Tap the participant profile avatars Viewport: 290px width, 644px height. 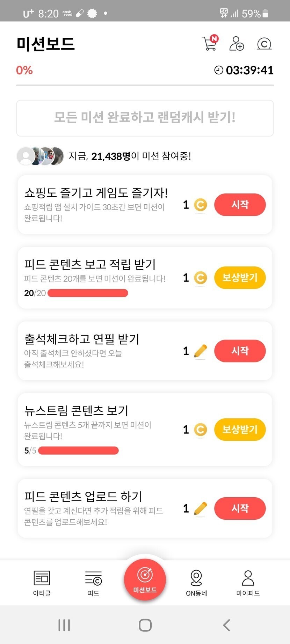(40, 156)
